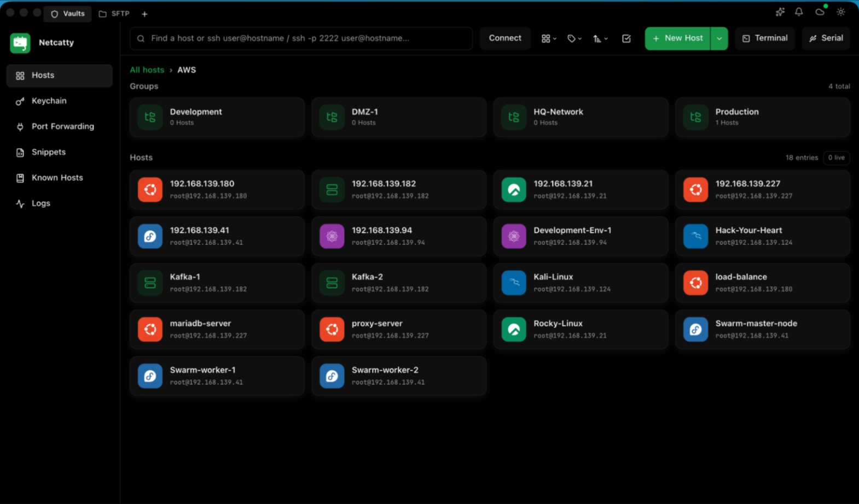
Task: Click Rocky icon of host 192.168.139.21
Action: (x=514, y=190)
